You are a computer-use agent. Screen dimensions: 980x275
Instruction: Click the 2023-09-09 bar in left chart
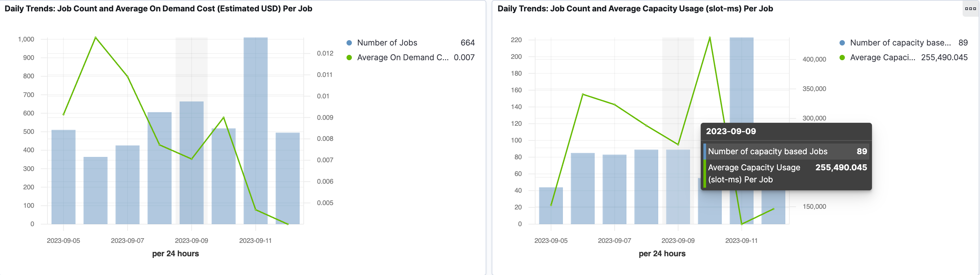[x=191, y=163]
